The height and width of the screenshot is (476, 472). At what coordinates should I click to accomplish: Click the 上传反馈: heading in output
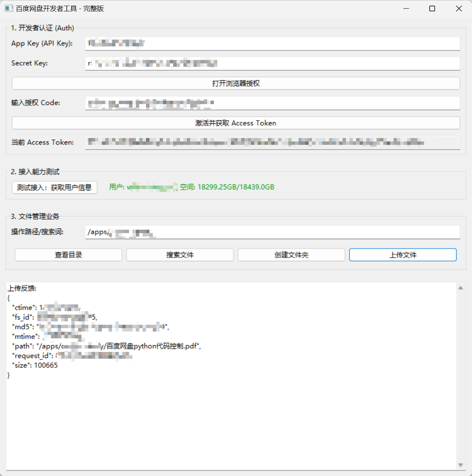[22, 289]
